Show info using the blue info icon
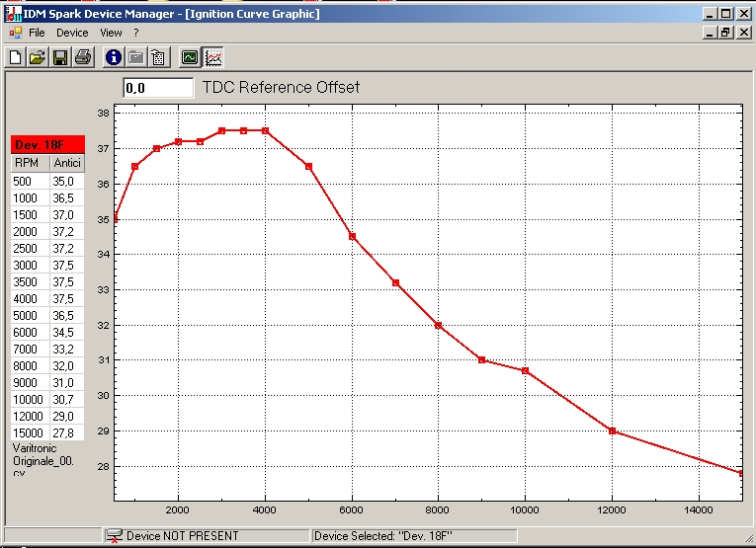This screenshot has width=756, height=548. tap(113, 57)
